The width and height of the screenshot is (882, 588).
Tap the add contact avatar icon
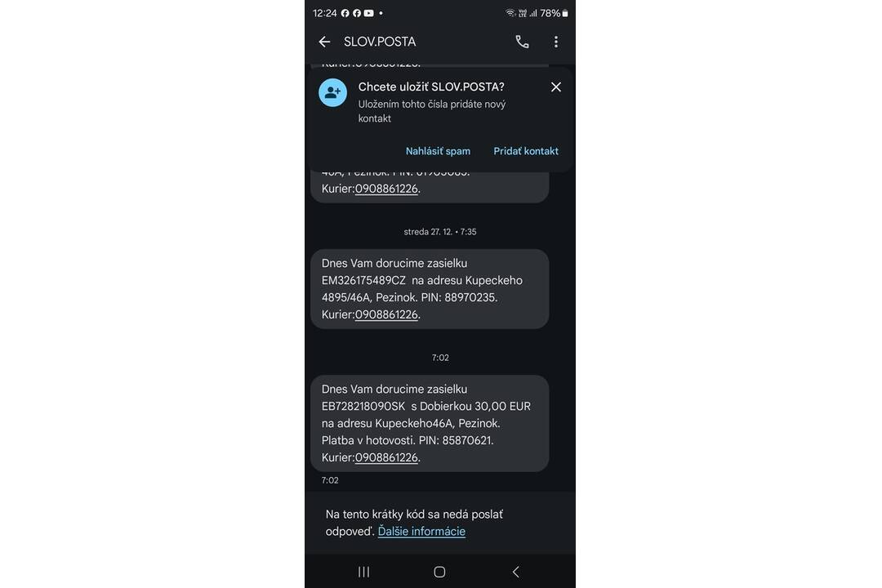point(332,92)
